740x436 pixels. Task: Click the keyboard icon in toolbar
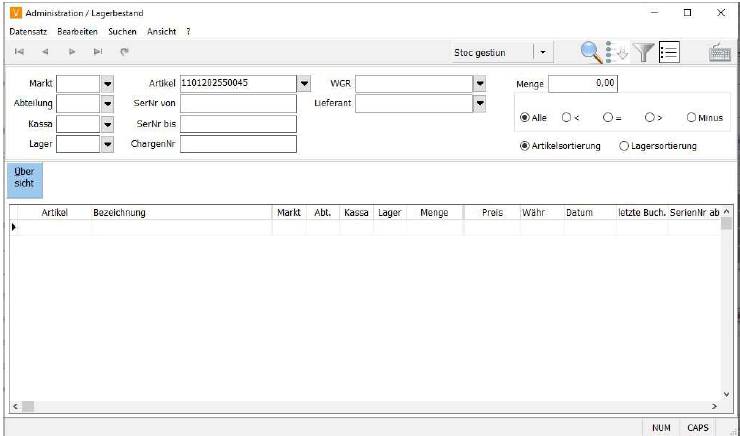(719, 53)
